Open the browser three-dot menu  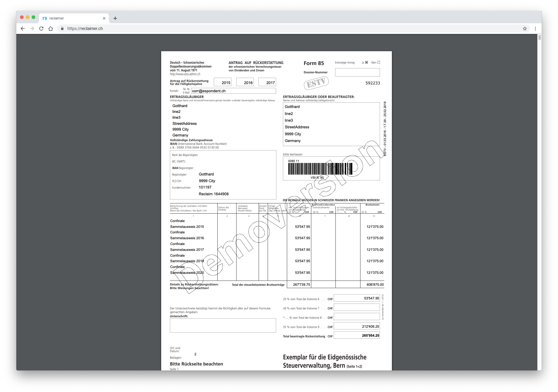[535, 29]
